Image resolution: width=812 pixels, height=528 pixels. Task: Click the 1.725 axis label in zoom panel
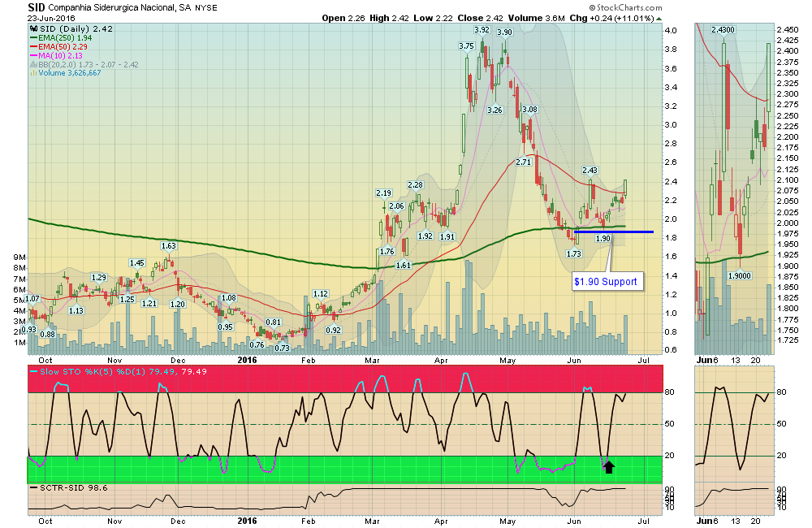[x=787, y=340]
